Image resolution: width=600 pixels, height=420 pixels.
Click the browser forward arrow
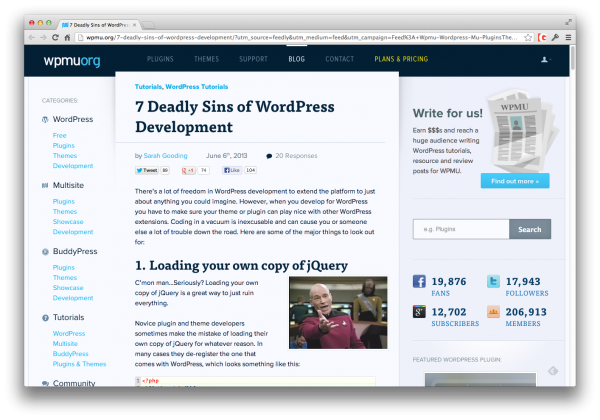point(44,37)
